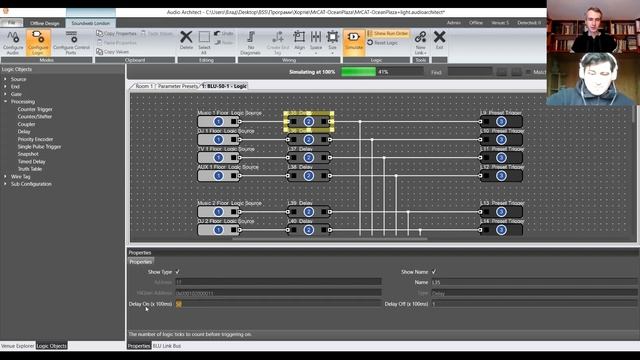
Task: Click the Delay Off value field
Action: (534, 304)
